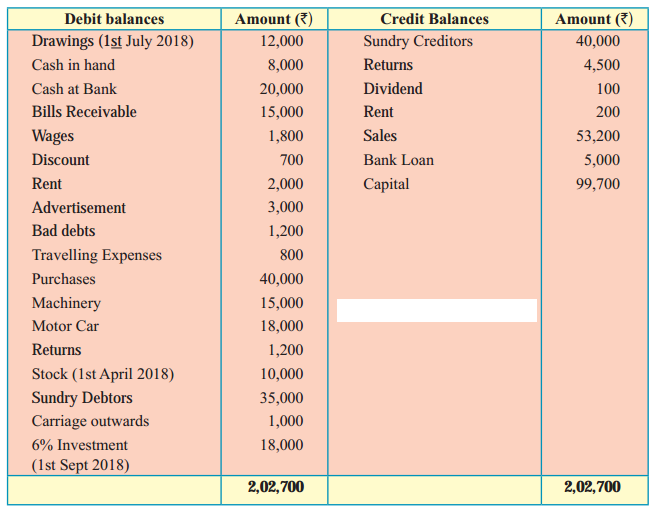Screen dimensions: 657x512
Task: Click the Dividend amount 100
Action: coord(608,89)
